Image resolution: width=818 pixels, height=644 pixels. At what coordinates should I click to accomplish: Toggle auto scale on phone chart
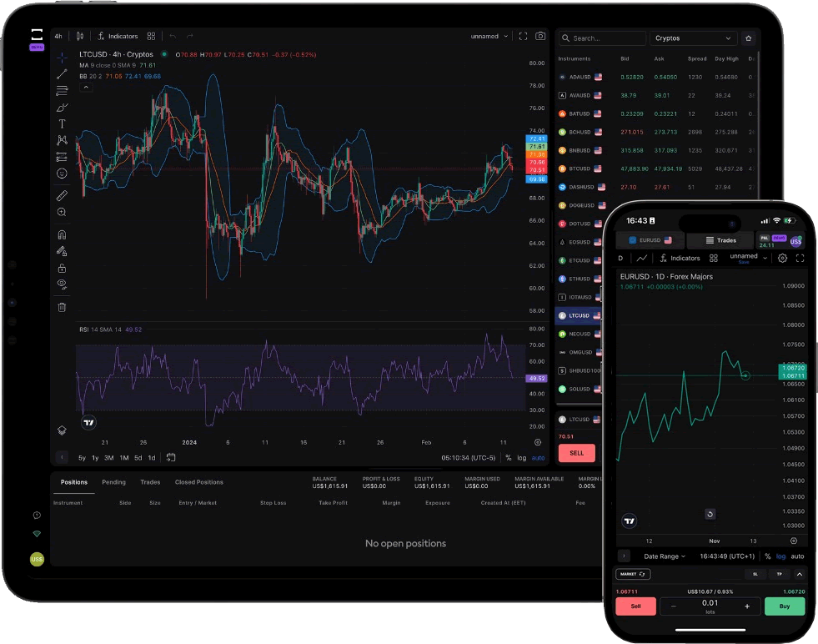(797, 556)
